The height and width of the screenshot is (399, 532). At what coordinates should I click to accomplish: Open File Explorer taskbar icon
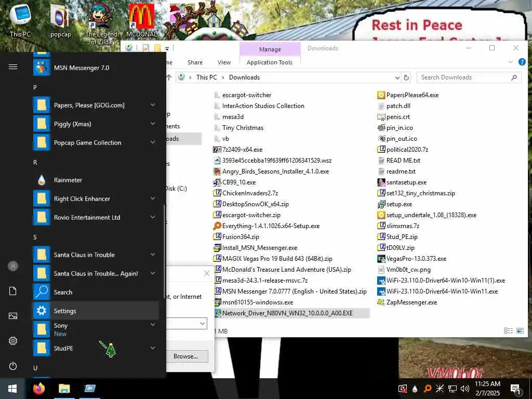[x=64, y=389]
